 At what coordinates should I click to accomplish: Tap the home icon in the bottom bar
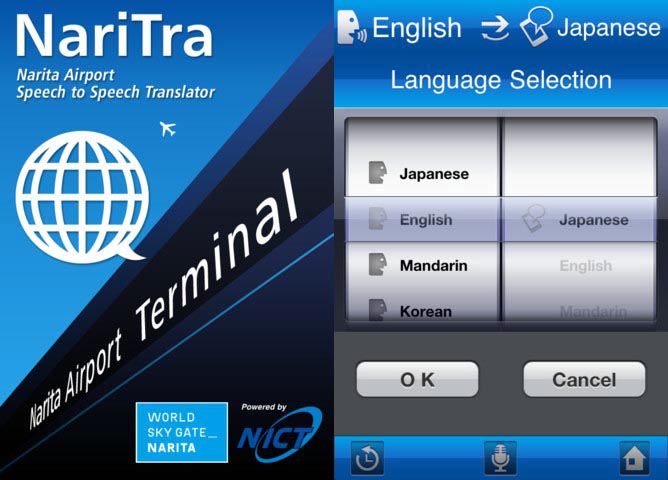click(634, 458)
